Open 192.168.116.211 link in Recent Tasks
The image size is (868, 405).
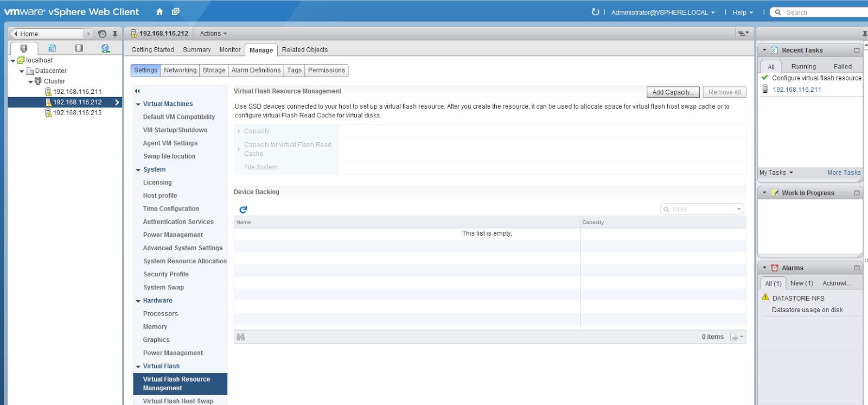tap(797, 90)
